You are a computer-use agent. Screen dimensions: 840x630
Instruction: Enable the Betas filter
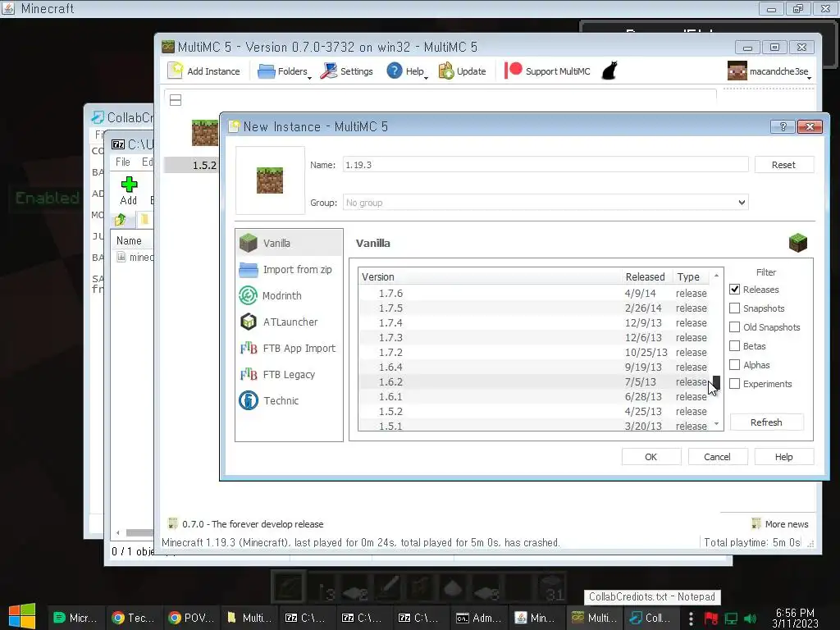[734, 346]
